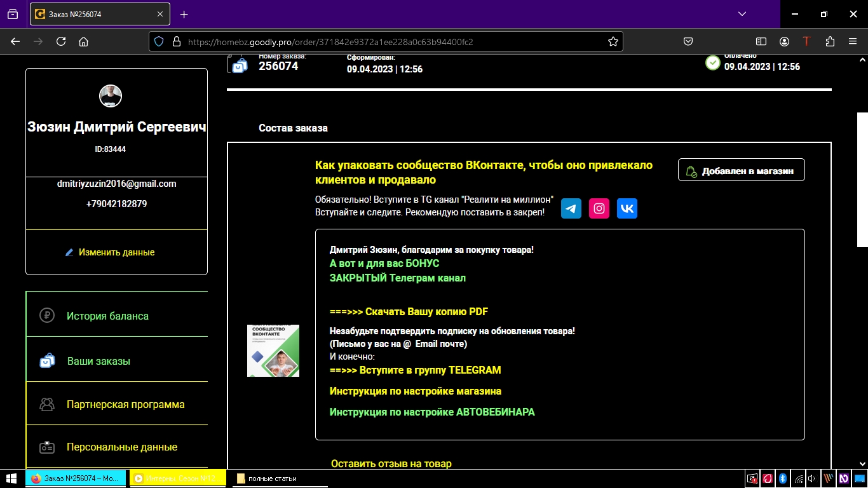
Task: Open the Wi-Fi network tray icon
Action: click(798, 478)
